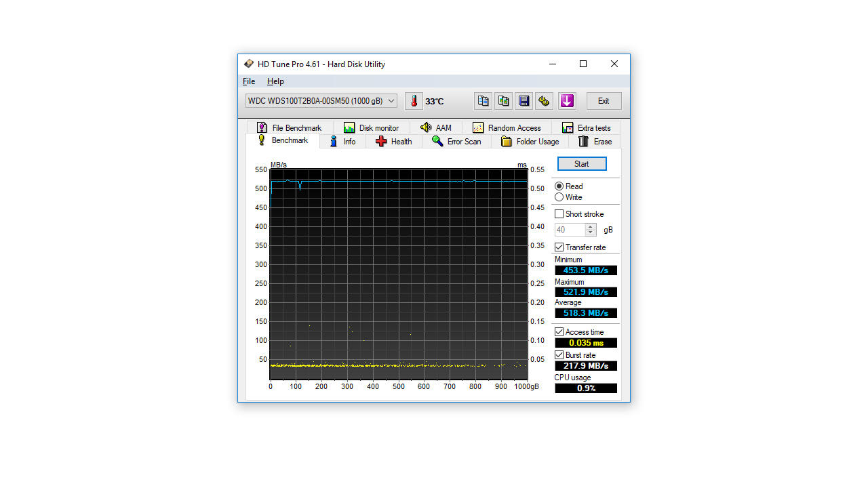Open the Disk monitor tab
Screen dimensions: 868x488
coord(372,127)
